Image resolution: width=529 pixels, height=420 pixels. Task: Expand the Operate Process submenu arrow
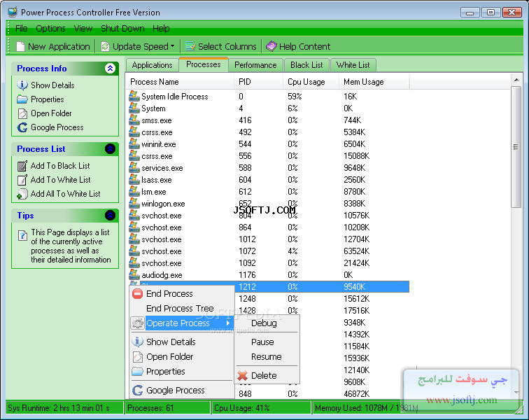pos(228,323)
